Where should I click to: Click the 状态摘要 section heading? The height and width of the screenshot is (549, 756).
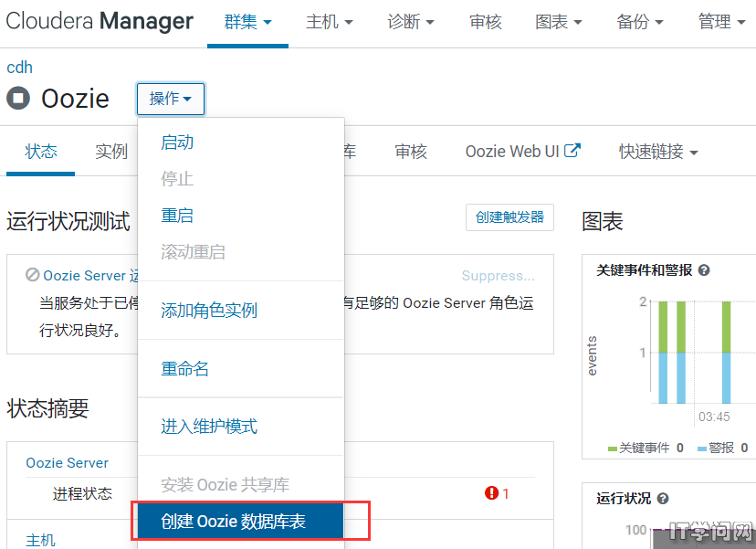click(47, 408)
